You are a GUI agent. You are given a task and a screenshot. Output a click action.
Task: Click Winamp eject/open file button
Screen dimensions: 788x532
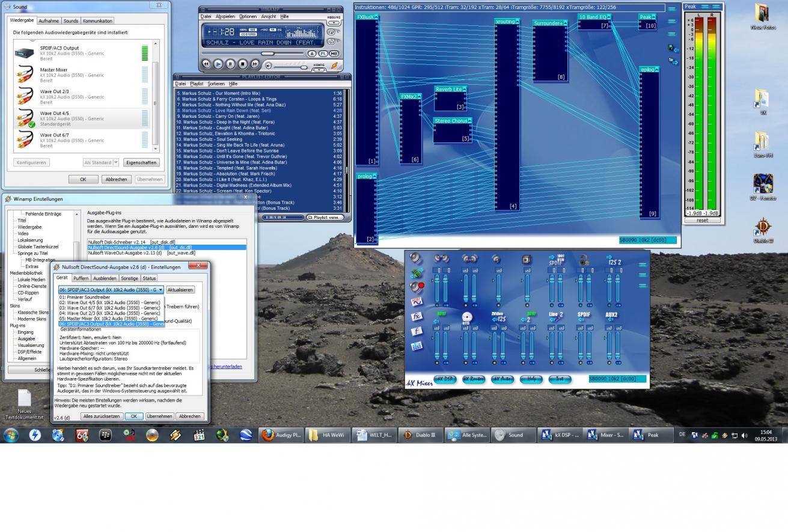312,54
